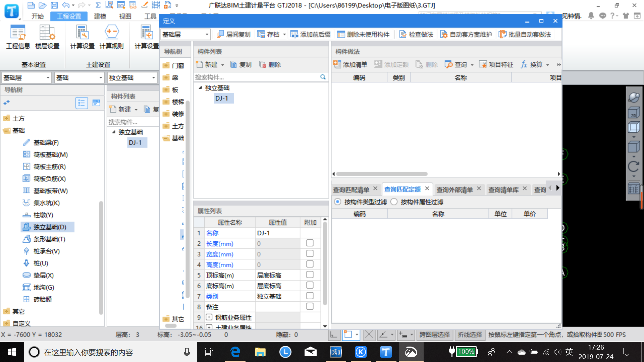This screenshot has width=644, height=362.
Task: Click 搜索构件 field in definition dialog
Action: tap(257, 77)
